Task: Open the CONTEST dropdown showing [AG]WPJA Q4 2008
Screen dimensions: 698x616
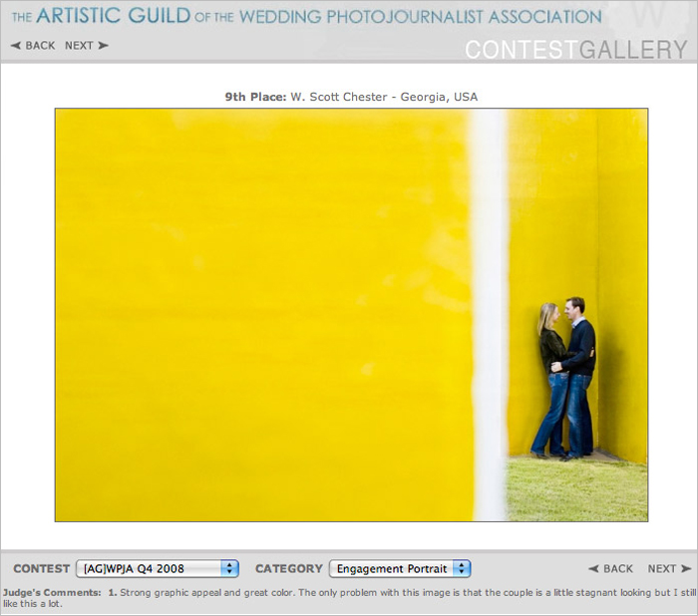Action: 158,568
